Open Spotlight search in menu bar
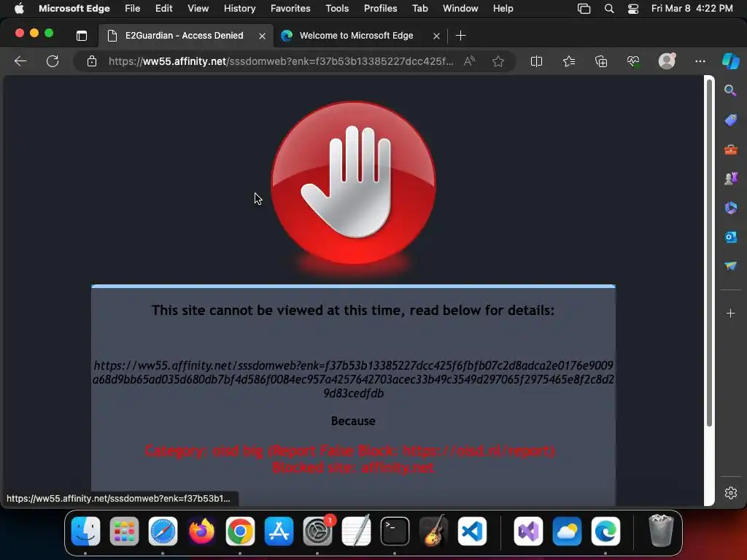Viewport: 747px width, 560px height. 609,9
